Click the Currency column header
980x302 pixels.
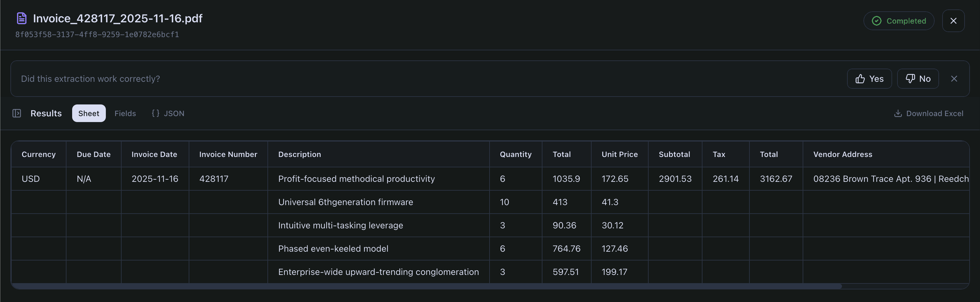38,154
